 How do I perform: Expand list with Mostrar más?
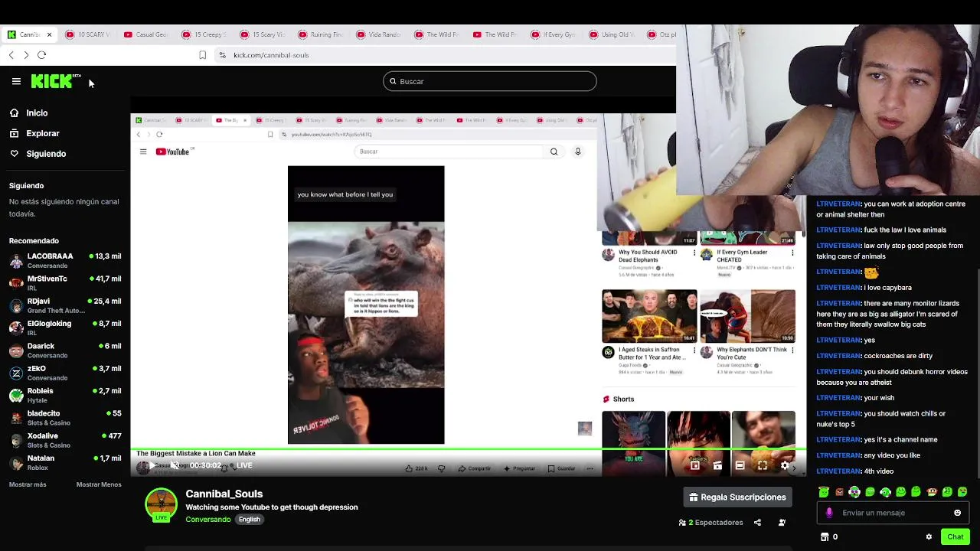point(28,484)
